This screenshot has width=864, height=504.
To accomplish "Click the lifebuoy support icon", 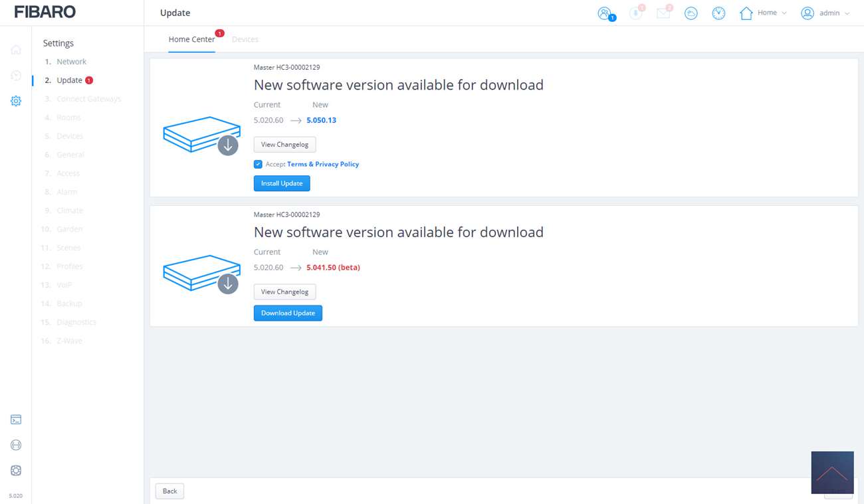I will (16, 470).
